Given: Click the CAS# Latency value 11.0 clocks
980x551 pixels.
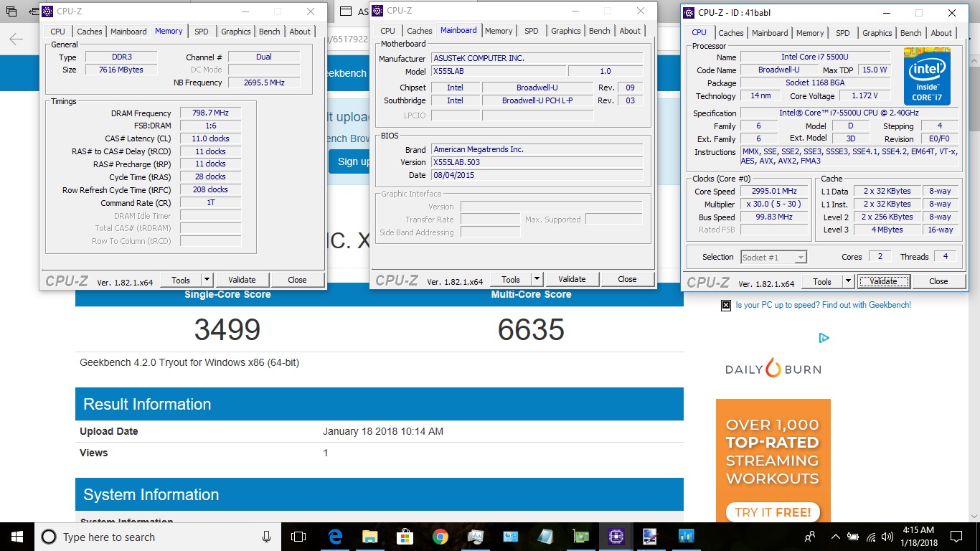Looking at the screenshot, I should [210, 138].
